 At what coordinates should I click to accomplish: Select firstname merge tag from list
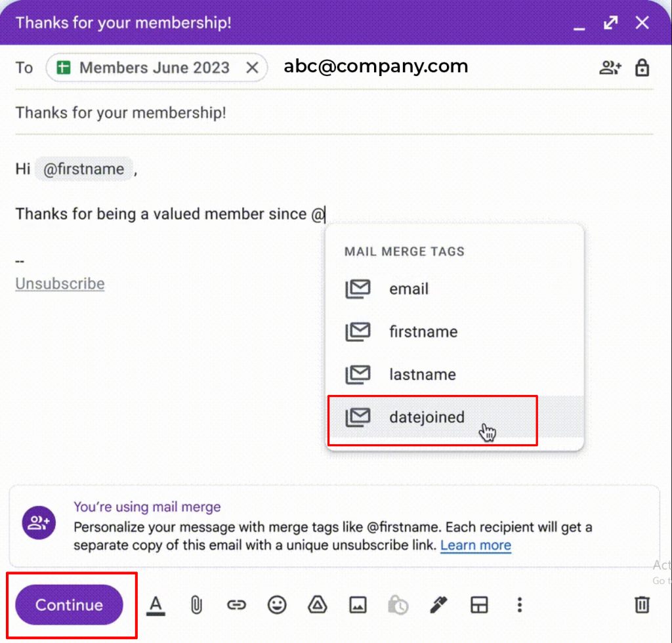[423, 332]
